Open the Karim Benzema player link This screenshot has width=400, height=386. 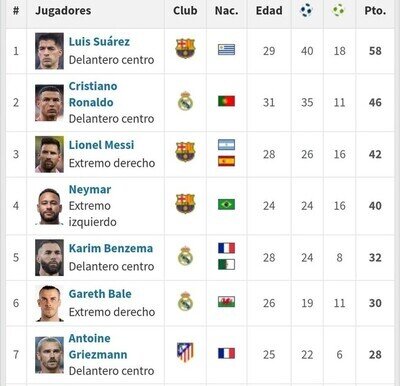pos(111,248)
